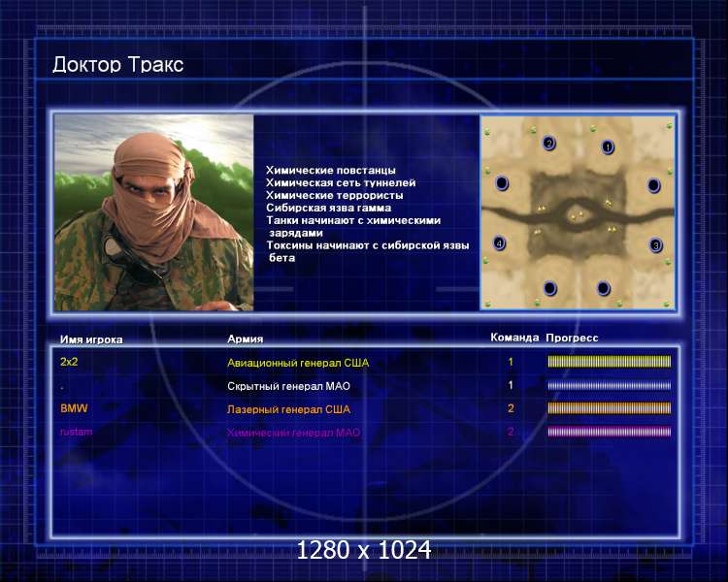Screen dimensions: 728x582
Task: Select player name BMW
Action: pyautogui.click(x=74, y=408)
